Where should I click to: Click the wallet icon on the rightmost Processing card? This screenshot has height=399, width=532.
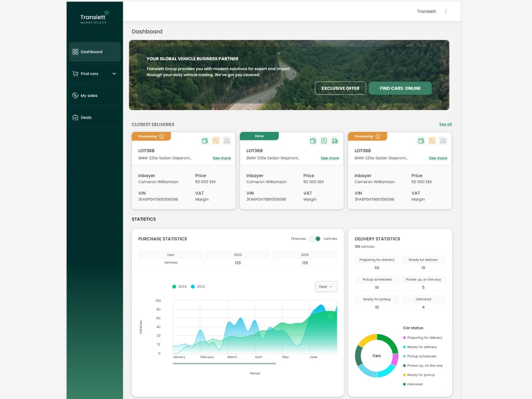(x=421, y=141)
